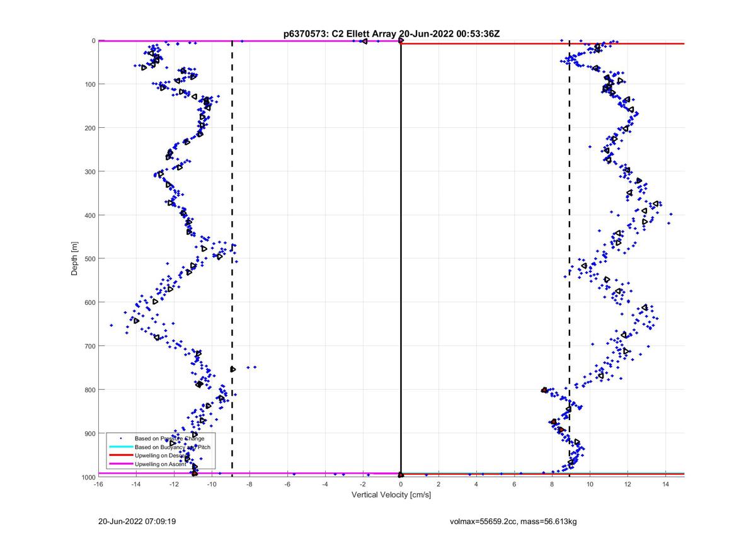Click the red line sample in legend
Image resolution: width=756 pixels, height=536 pixels.
pos(120,455)
